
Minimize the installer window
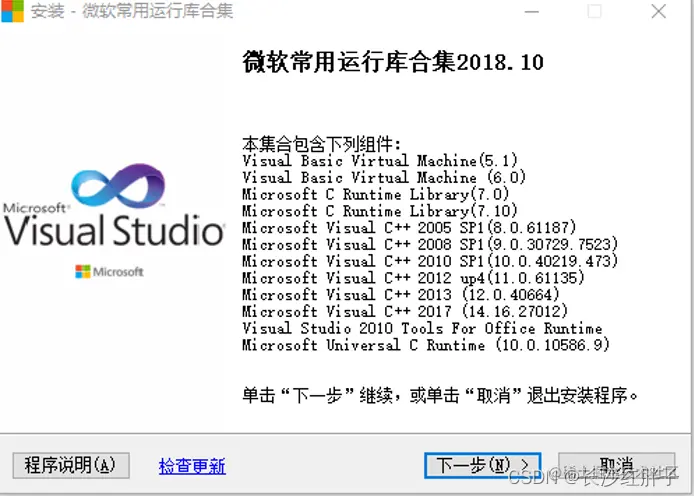click(532, 11)
